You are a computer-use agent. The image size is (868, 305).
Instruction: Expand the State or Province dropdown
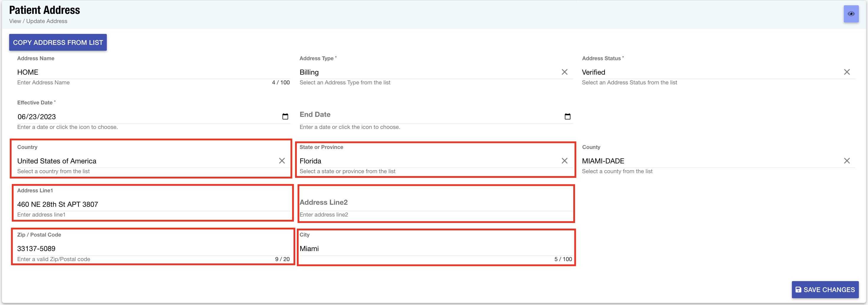pyautogui.click(x=425, y=161)
